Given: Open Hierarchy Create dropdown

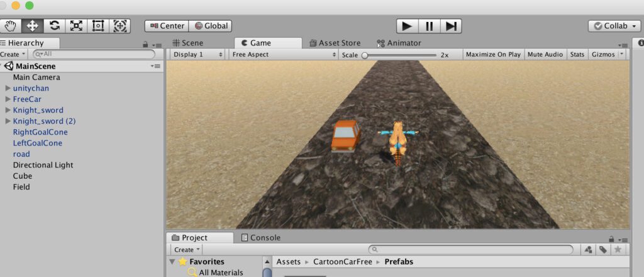Looking at the screenshot, I should tap(13, 54).
